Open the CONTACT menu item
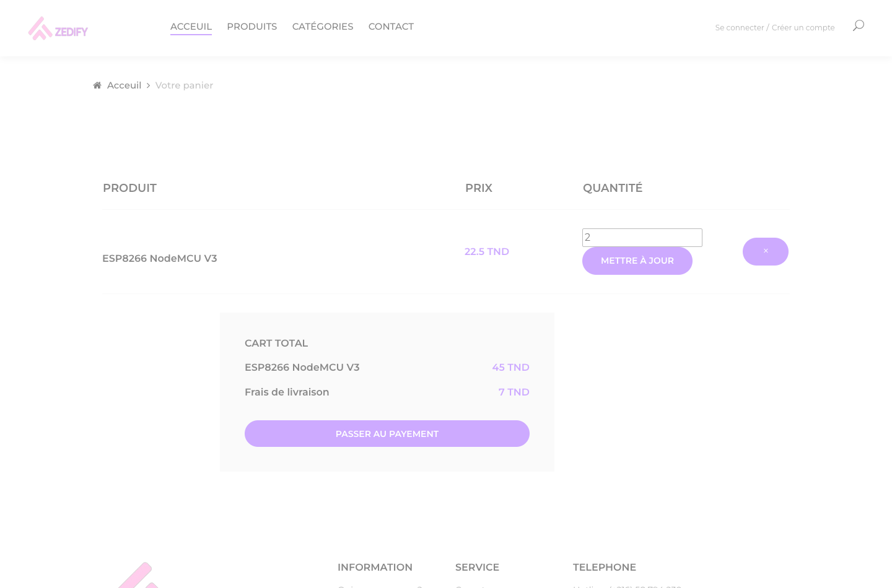 coord(391,27)
